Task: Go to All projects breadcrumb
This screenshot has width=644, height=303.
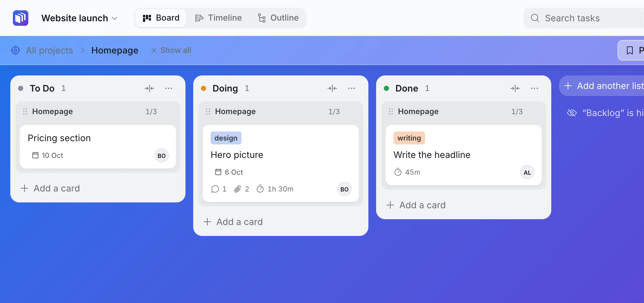Action: tap(50, 50)
